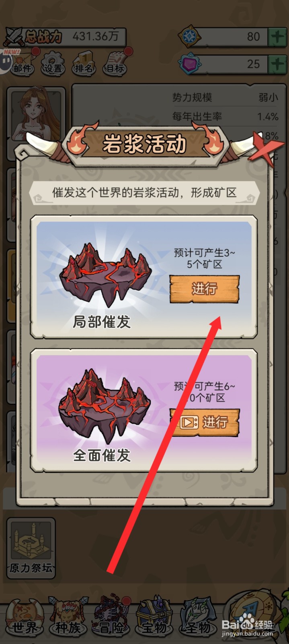Switch to the 宝物 tab
Screen dimensions: 289x644
pyautogui.click(x=155, y=616)
